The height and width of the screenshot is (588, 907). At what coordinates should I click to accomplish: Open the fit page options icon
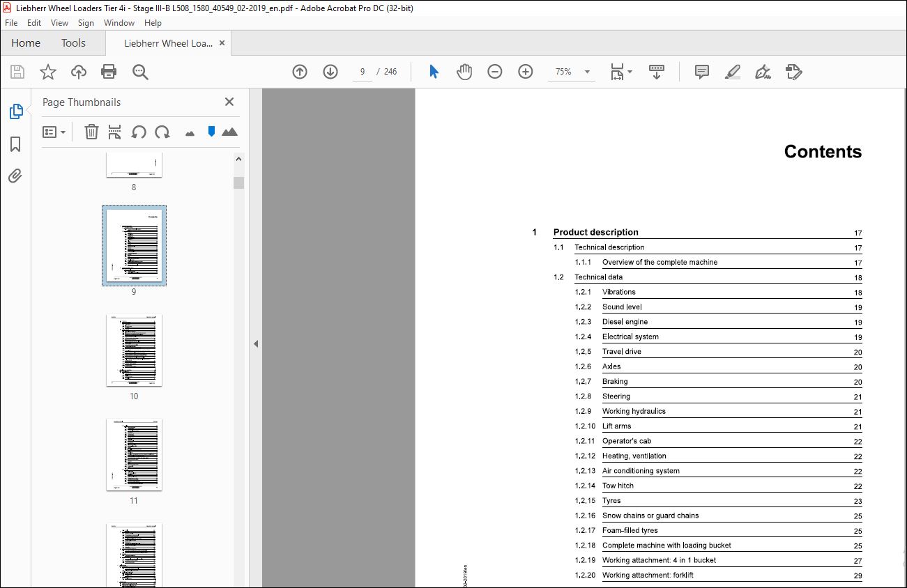tap(620, 72)
